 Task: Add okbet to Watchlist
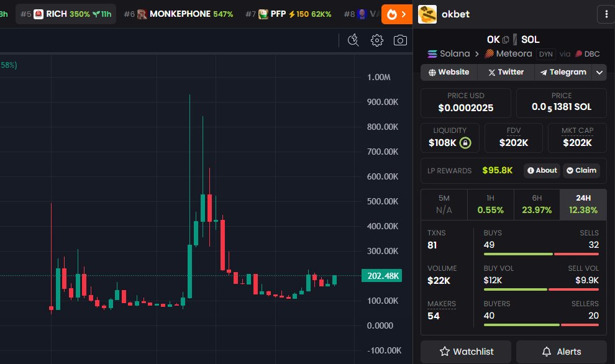tap(466, 352)
